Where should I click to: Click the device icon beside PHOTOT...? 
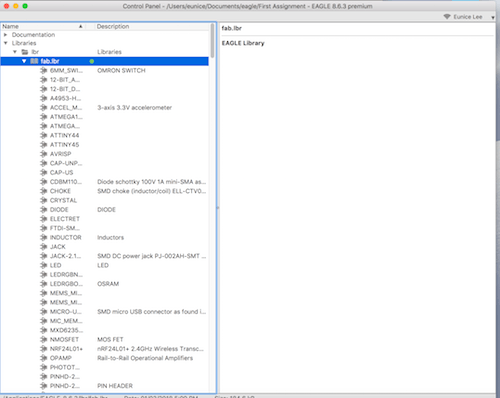(43, 367)
